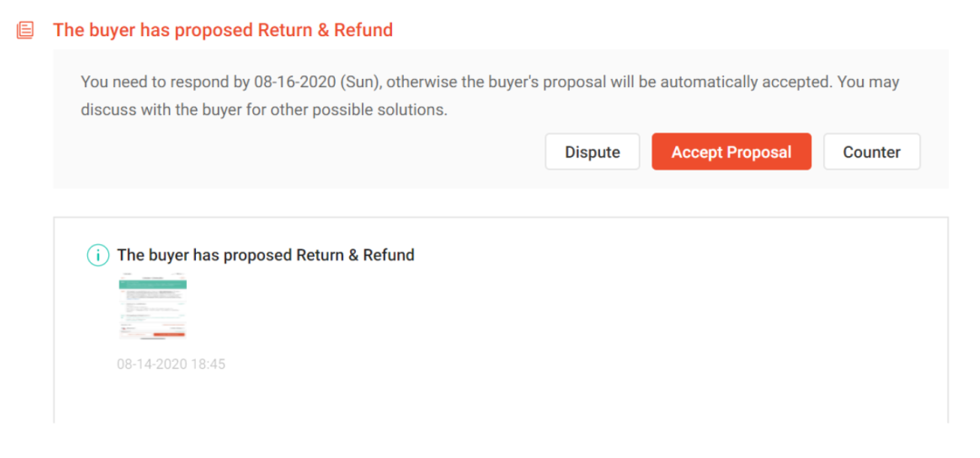Click the bold proposal title in the white panel
This screenshot has width=980, height=458.
pos(266,256)
